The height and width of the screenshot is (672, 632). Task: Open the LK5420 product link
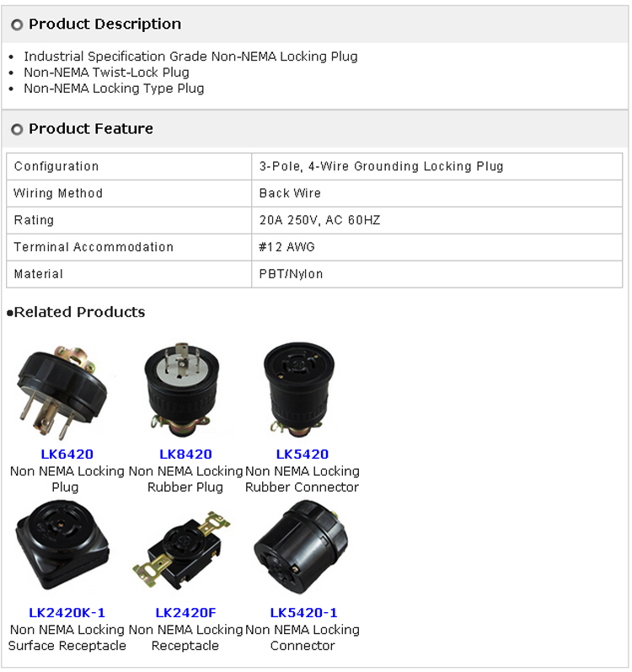(303, 454)
